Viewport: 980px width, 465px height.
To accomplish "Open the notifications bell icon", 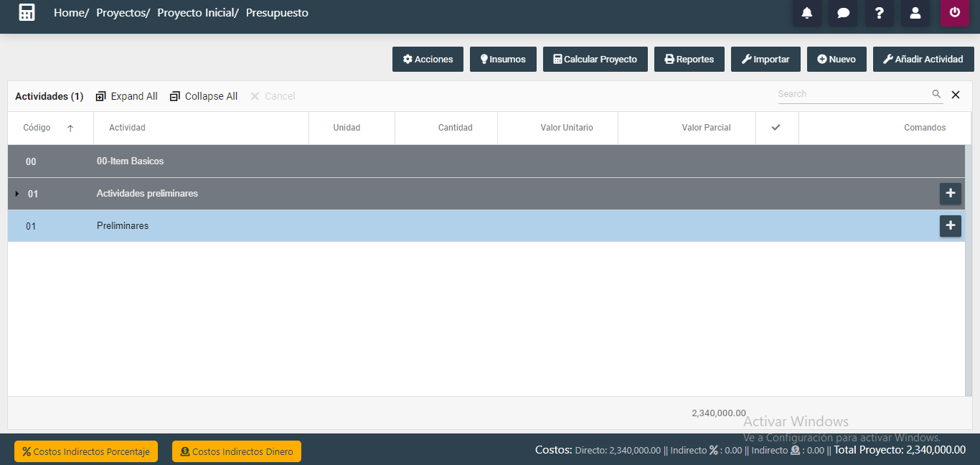I will (807, 13).
